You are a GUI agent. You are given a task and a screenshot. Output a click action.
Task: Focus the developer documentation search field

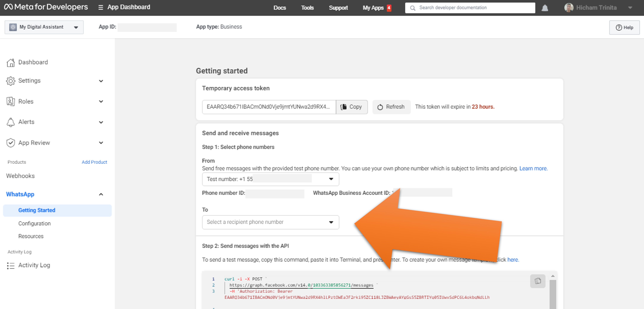(x=473, y=8)
